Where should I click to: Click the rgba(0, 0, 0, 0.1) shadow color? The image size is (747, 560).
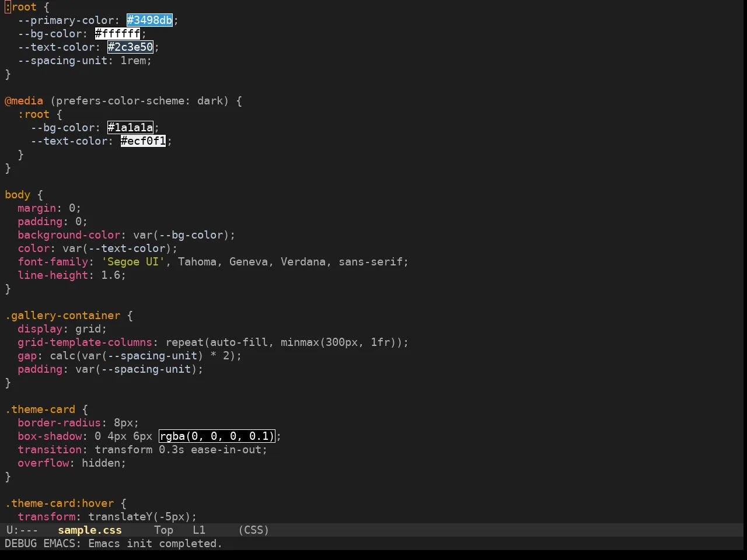pos(217,436)
